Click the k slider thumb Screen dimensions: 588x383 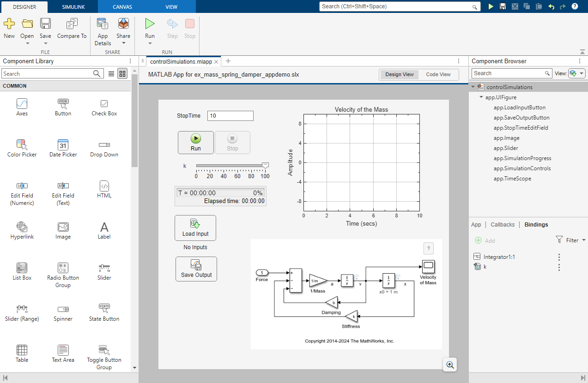click(265, 165)
